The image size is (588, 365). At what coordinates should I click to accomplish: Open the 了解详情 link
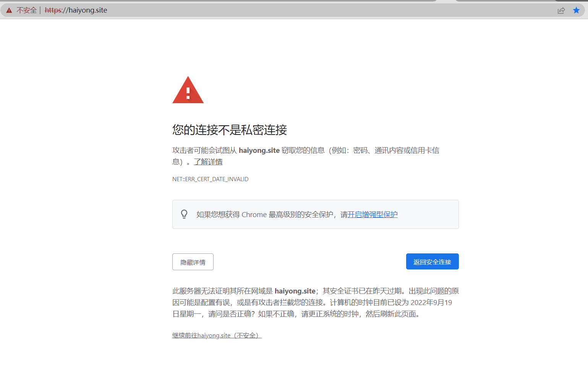pyautogui.click(x=208, y=162)
